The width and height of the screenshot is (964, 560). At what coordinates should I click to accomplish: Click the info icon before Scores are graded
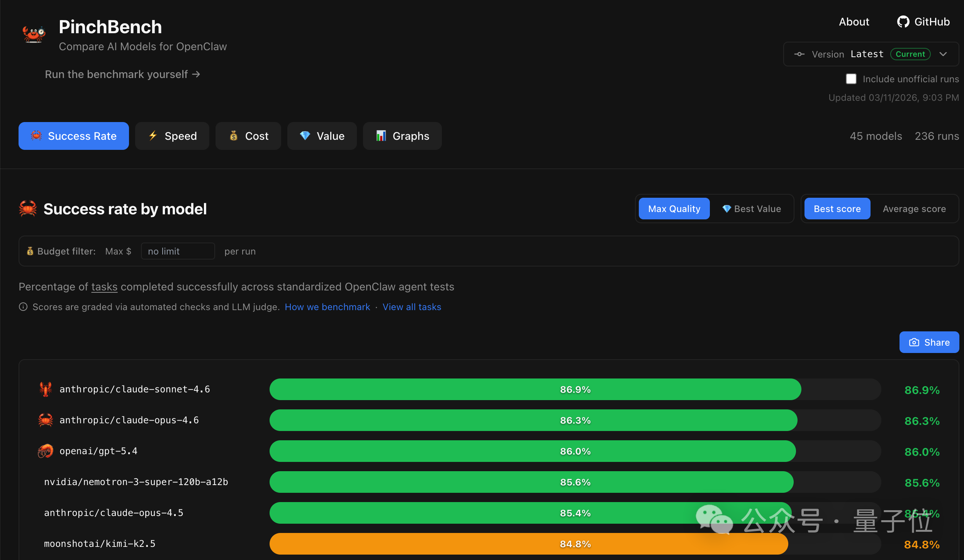pos(23,307)
